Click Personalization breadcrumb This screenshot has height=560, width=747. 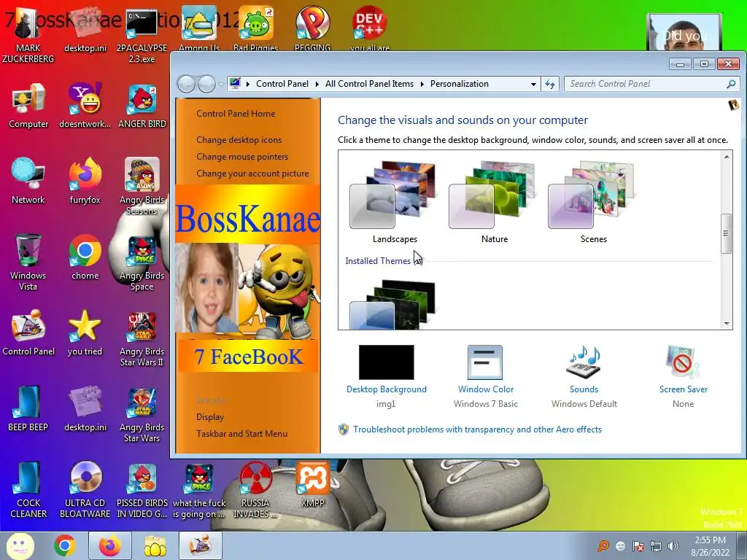pos(460,84)
